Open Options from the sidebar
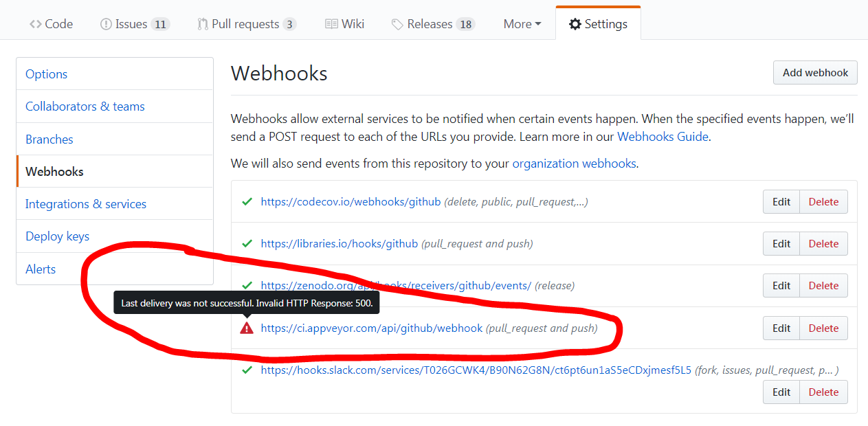Screen dimensions: 868x426 [46, 74]
